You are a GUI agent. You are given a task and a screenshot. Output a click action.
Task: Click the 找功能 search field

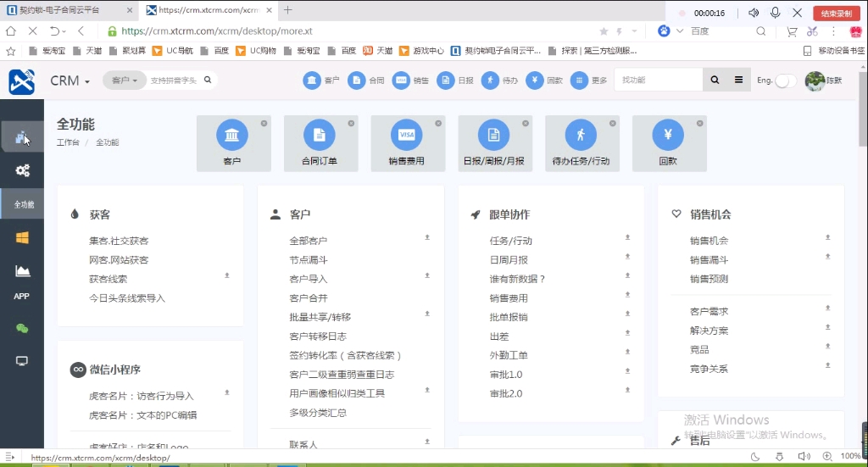pos(659,81)
